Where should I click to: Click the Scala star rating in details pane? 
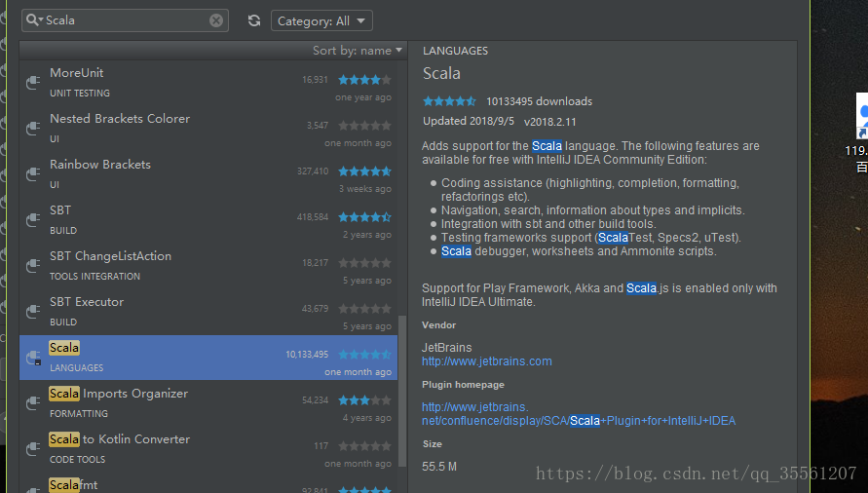click(449, 101)
